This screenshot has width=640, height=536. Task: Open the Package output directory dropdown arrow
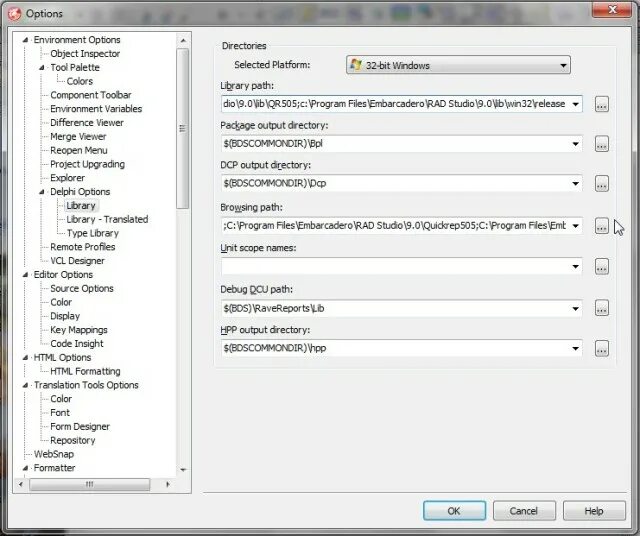[x=575, y=144]
